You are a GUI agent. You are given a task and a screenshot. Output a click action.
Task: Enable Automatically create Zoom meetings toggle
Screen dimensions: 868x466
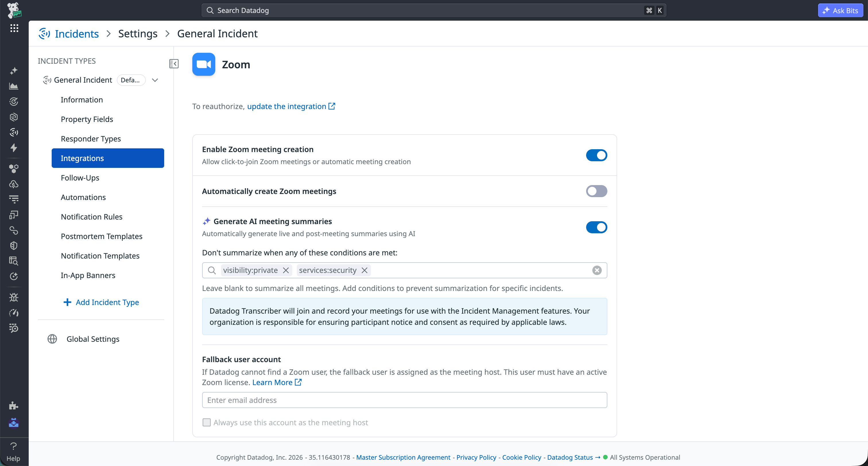coord(596,191)
